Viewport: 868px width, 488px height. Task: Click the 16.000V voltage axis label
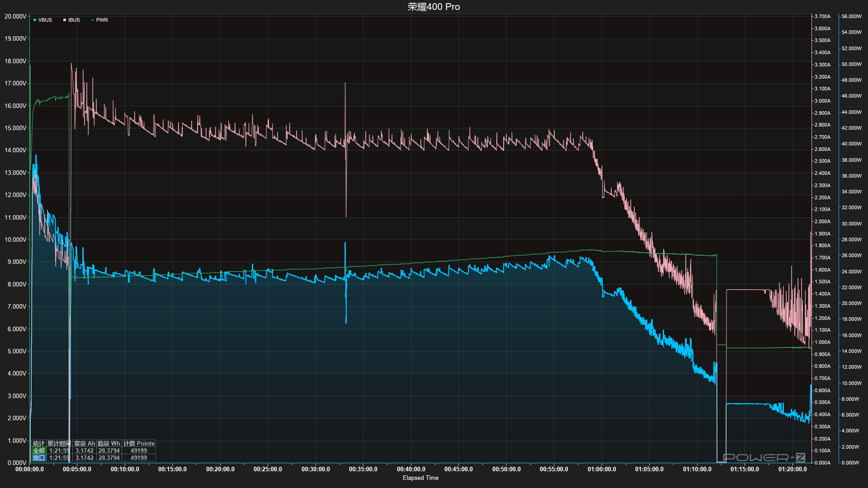[x=15, y=106]
